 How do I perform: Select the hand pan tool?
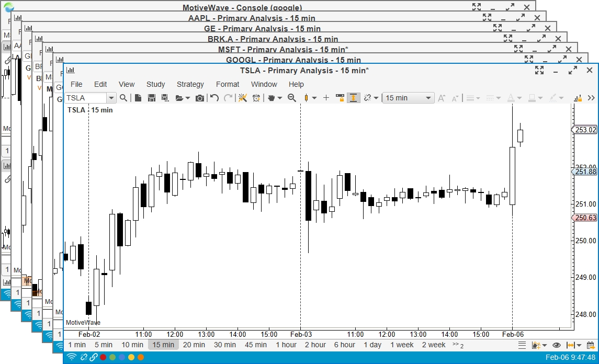271,98
